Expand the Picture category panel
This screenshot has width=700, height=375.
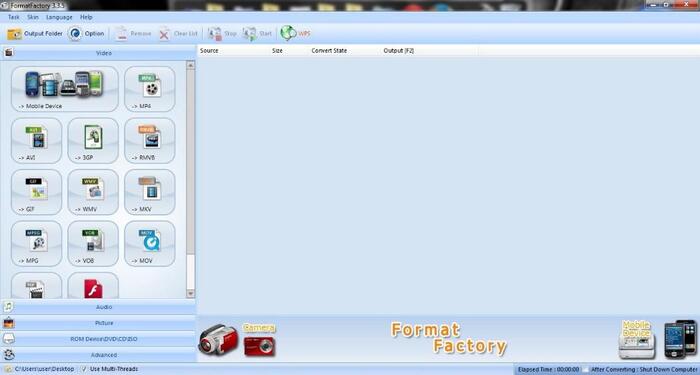point(98,323)
